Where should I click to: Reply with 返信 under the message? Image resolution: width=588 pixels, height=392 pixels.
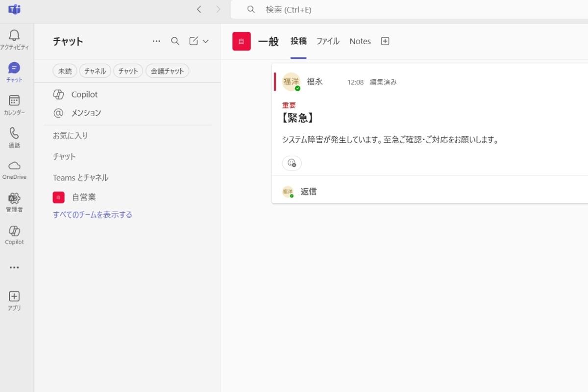point(308,191)
